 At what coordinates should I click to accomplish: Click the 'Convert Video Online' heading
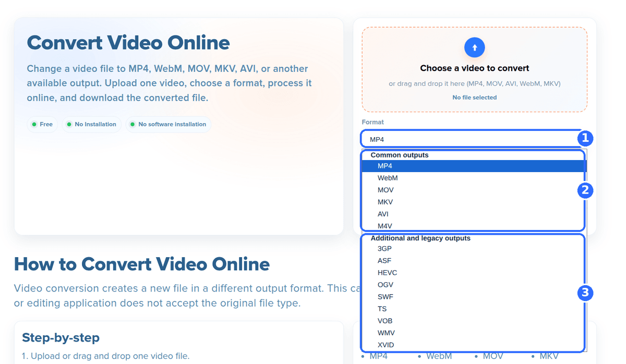(128, 43)
